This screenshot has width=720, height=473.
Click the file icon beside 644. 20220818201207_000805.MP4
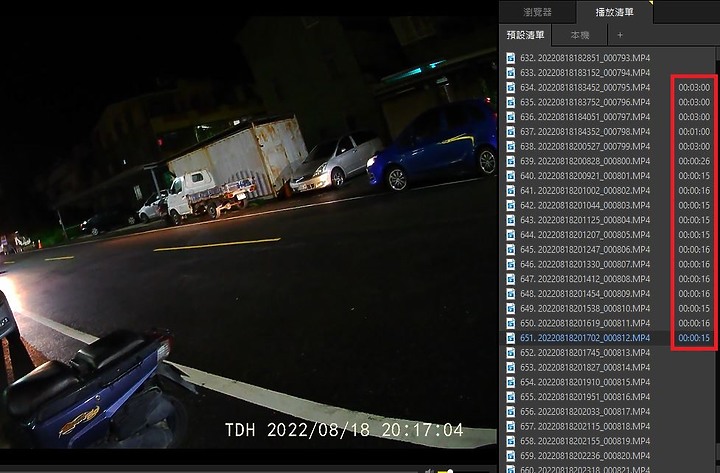pos(510,235)
